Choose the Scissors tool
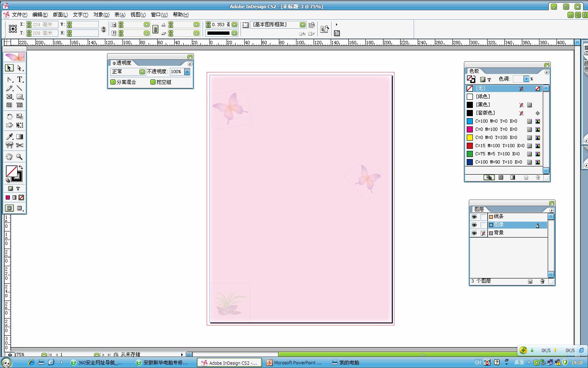 click(x=20, y=145)
